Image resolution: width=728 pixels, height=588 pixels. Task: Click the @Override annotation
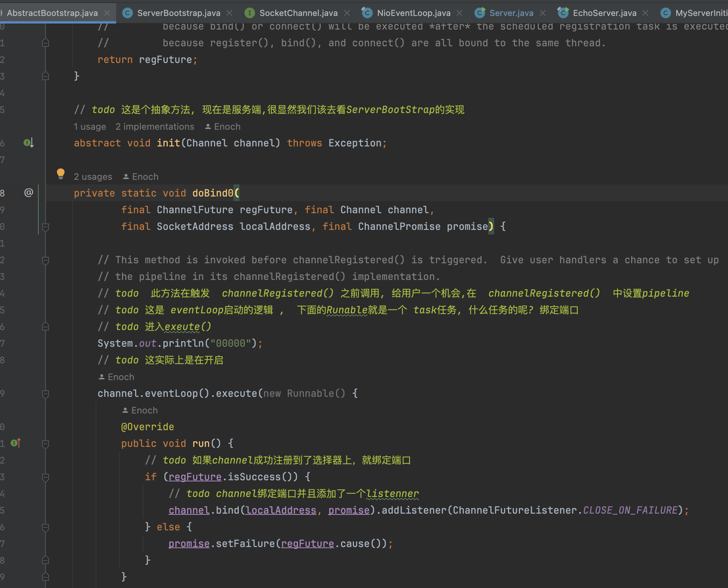coord(147,427)
